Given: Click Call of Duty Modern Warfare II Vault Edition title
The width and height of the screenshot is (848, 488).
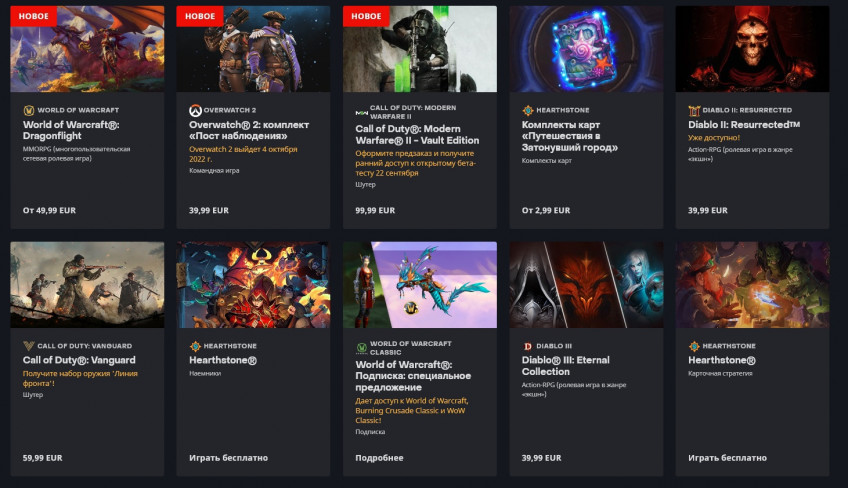Looking at the screenshot, I should [417, 135].
